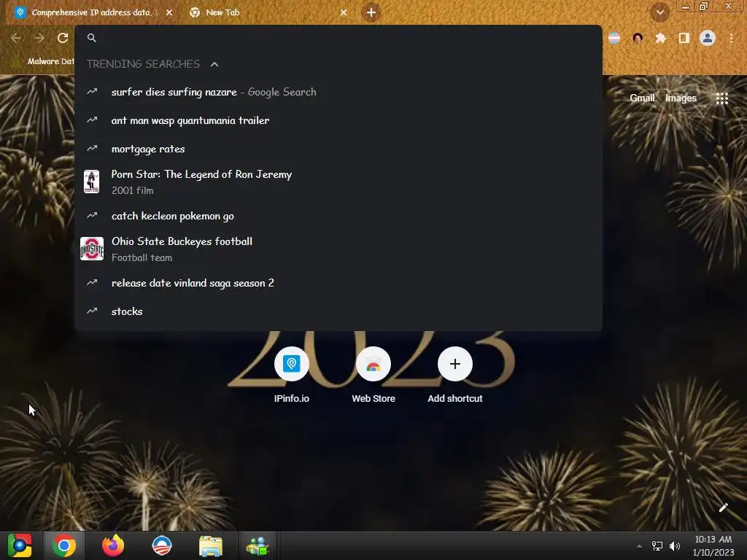This screenshot has height=560, width=747.
Task: Switch to Comprehensive IP address data tab
Action: [93, 12]
